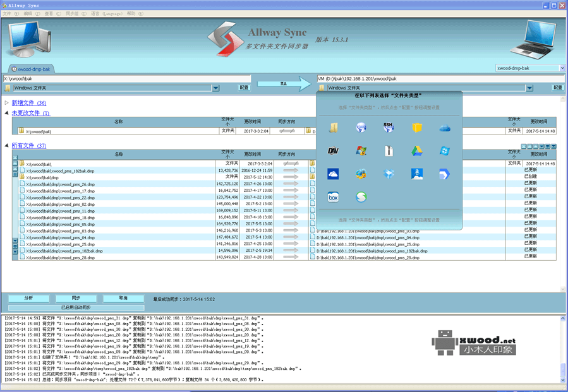Open right Windows 文件夹 type dropdown arrow

click(529, 88)
